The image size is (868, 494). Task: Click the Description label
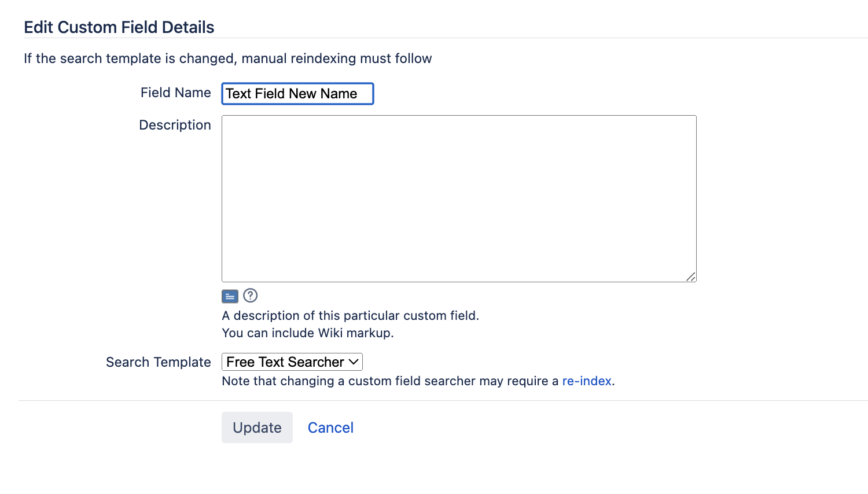(175, 125)
